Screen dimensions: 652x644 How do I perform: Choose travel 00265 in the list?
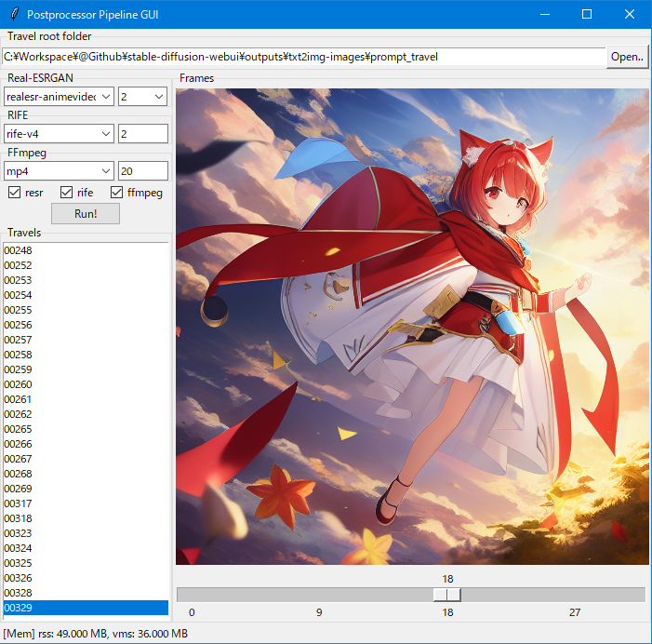tap(19, 429)
